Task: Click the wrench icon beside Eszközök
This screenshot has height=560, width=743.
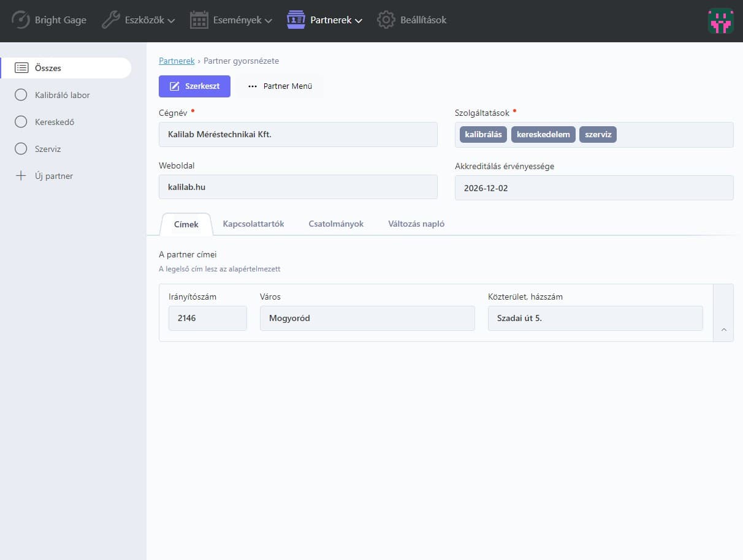Action: coord(110,20)
